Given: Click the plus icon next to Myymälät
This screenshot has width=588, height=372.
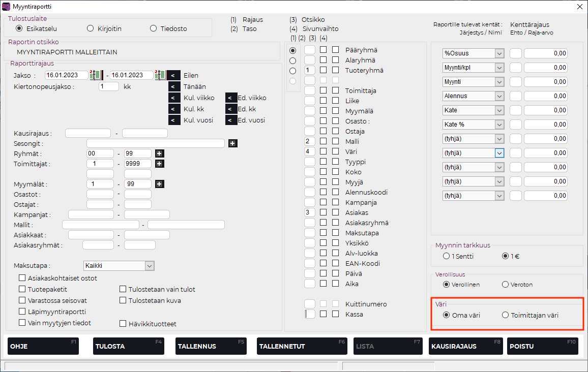Looking at the screenshot, I should (x=159, y=184).
